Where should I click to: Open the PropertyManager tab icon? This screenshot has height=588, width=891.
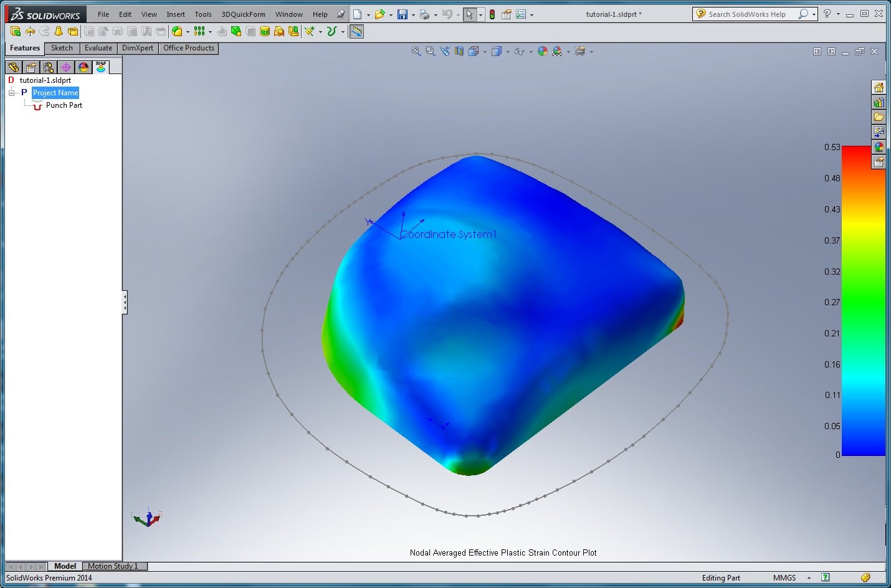tap(31, 67)
